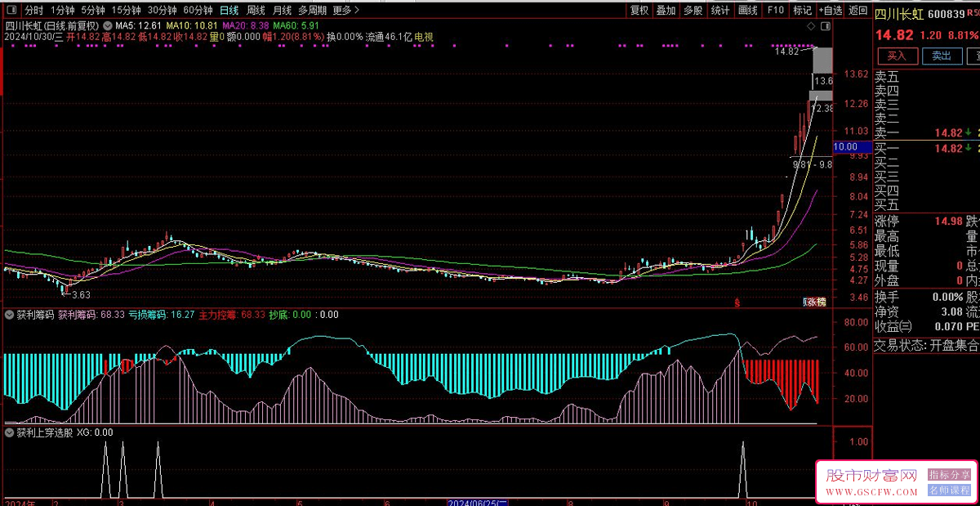Viewport: 980px width, 506px height.
Task: Expand the 获利筹码 indicator dropdown
Action: 9,315
